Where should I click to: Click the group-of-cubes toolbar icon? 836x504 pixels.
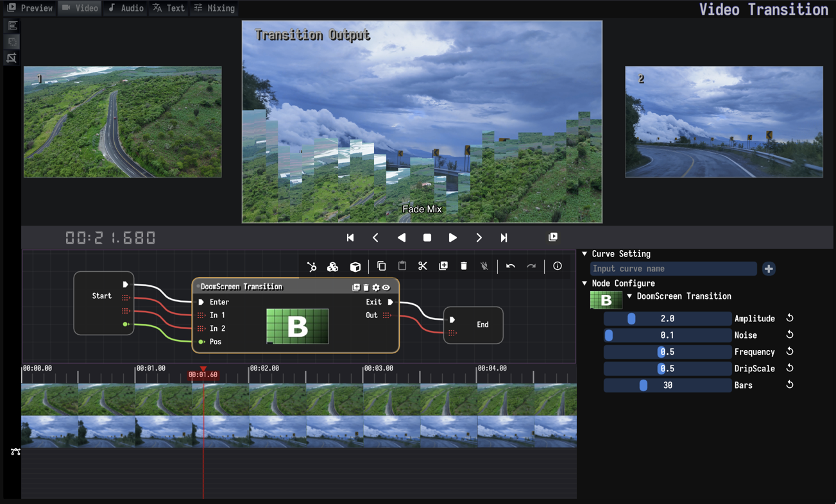tap(332, 267)
